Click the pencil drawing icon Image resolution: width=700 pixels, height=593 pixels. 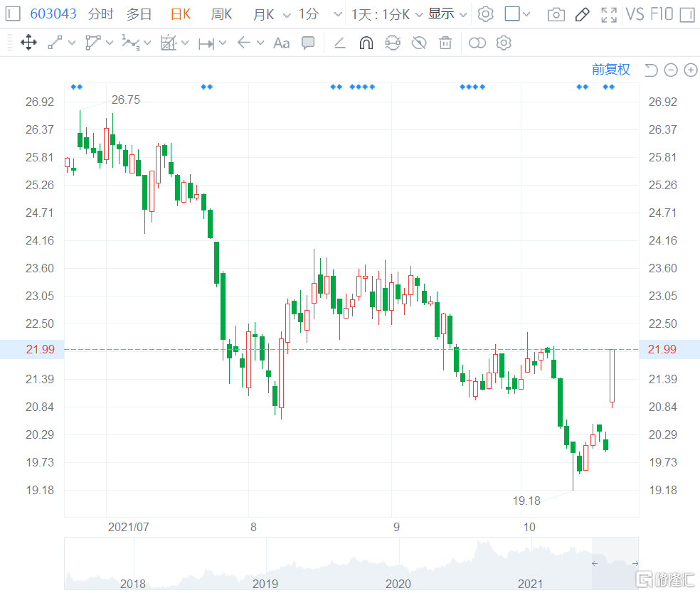click(582, 15)
